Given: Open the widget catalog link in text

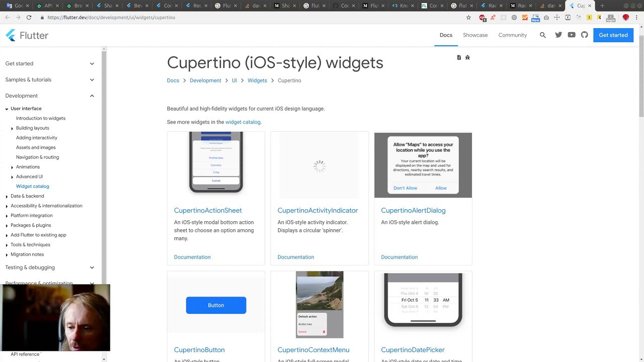Looking at the screenshot, I should click(x=243, y=122).
